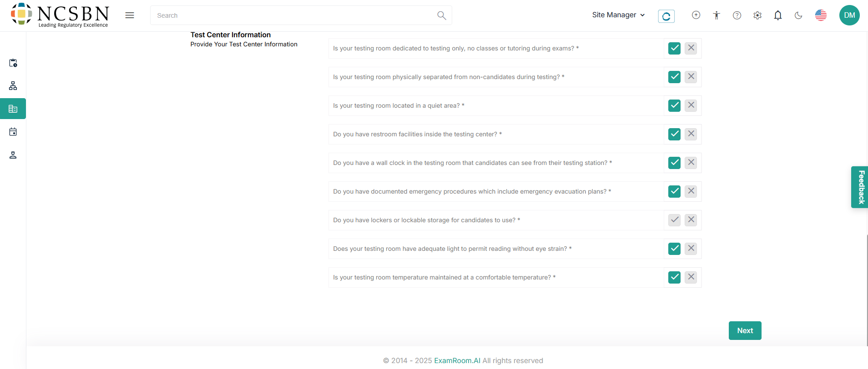
Task: Select No for testing room dedicated to testing only
Action: click(691, 48)
